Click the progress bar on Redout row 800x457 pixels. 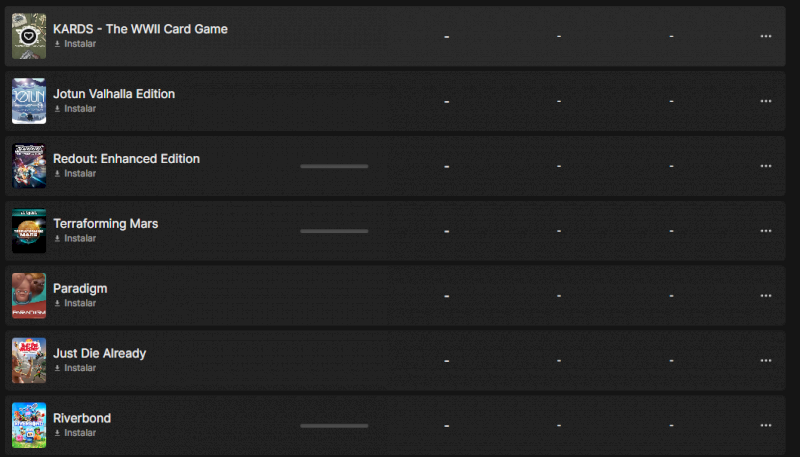pyautogui.click(x=334, y=166)
